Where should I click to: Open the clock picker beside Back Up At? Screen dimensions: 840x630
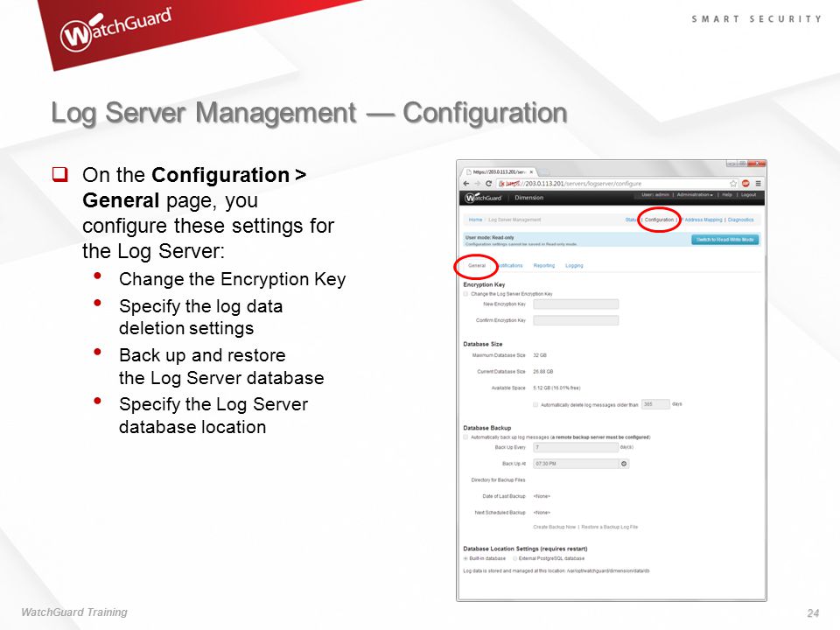click(x=624, y=464)
